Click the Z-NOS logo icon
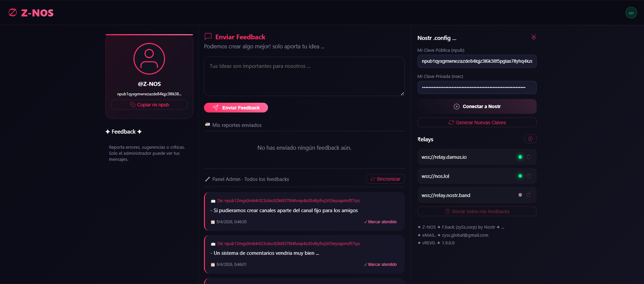Screen dimensions: 644x284 [x=13, y=13]
